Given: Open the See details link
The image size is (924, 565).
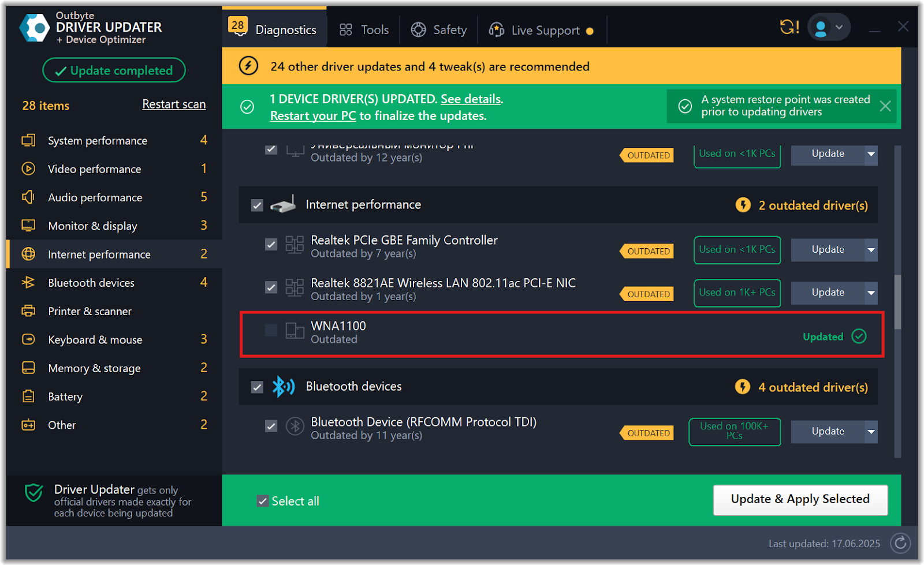Looking at the screenshot, I should 471,99.
